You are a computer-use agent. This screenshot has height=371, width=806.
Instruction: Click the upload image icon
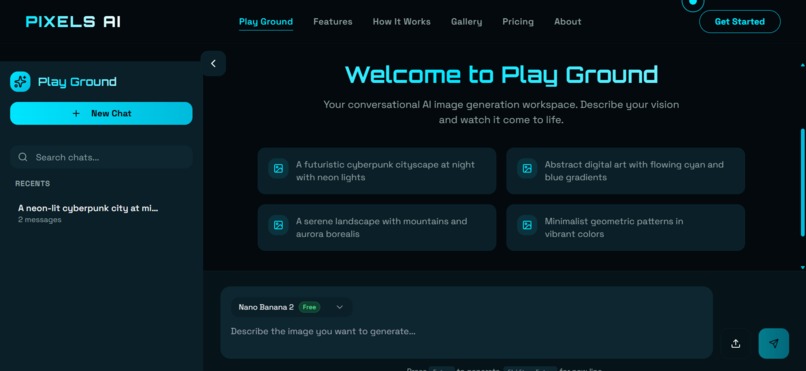pos(736,344)
